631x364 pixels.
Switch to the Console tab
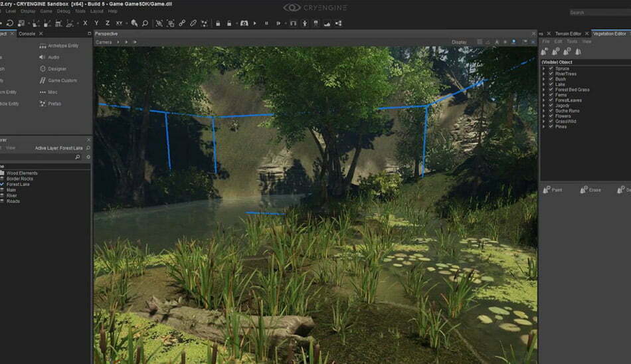pos(27,34)
